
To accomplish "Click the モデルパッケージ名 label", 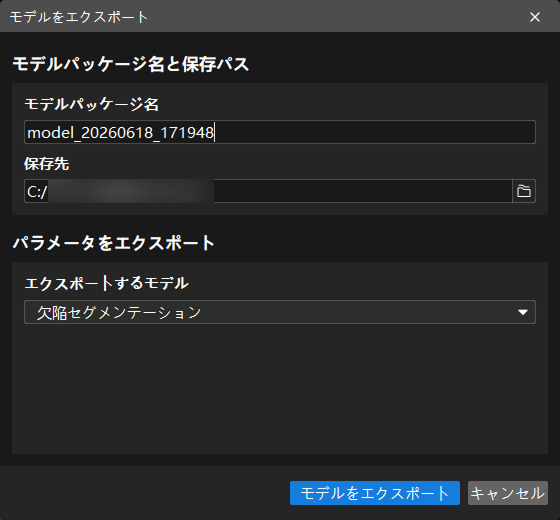I will pos(91,104).
